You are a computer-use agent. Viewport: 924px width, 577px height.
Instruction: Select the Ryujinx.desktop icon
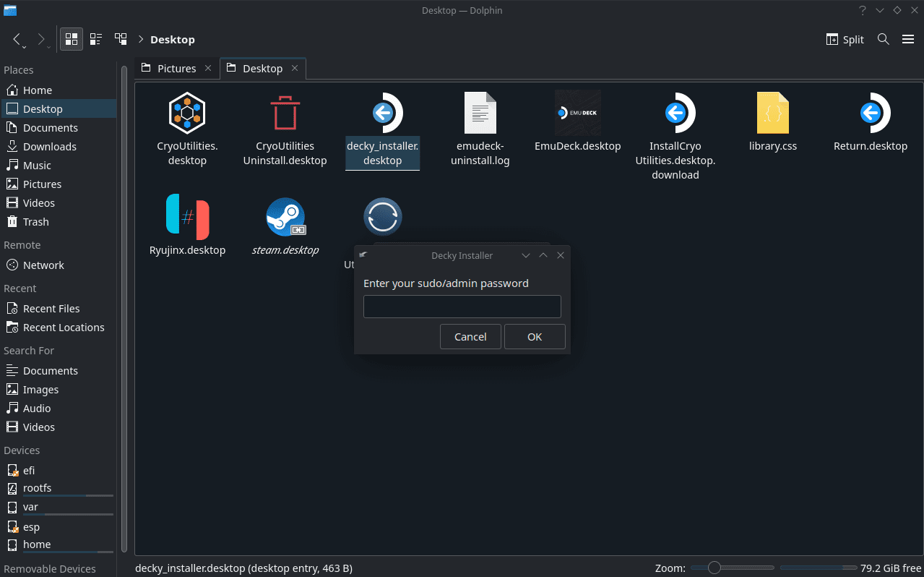(187, 216)
